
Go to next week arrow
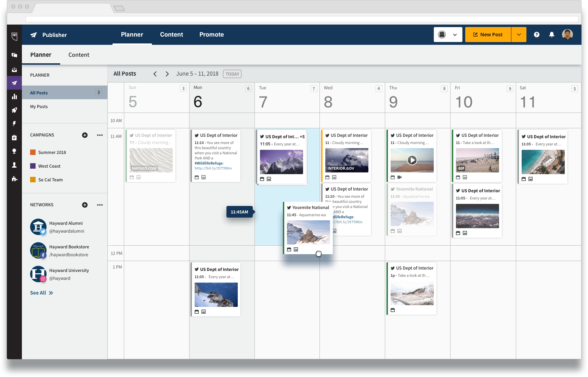[167, 74]
